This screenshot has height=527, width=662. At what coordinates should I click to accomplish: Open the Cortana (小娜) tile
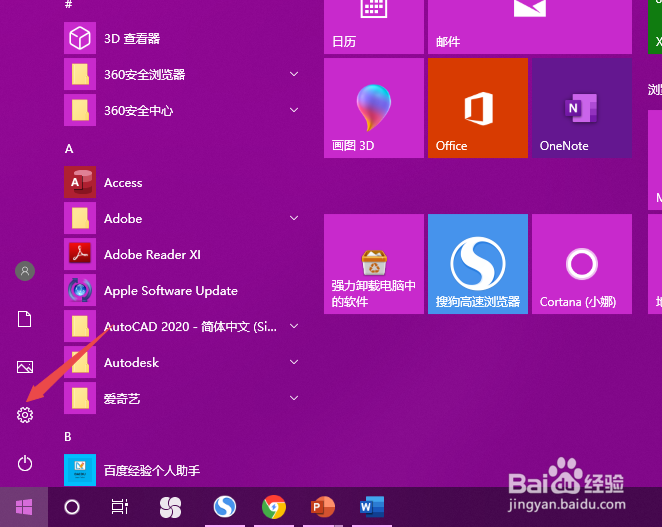tap(582, 264)
